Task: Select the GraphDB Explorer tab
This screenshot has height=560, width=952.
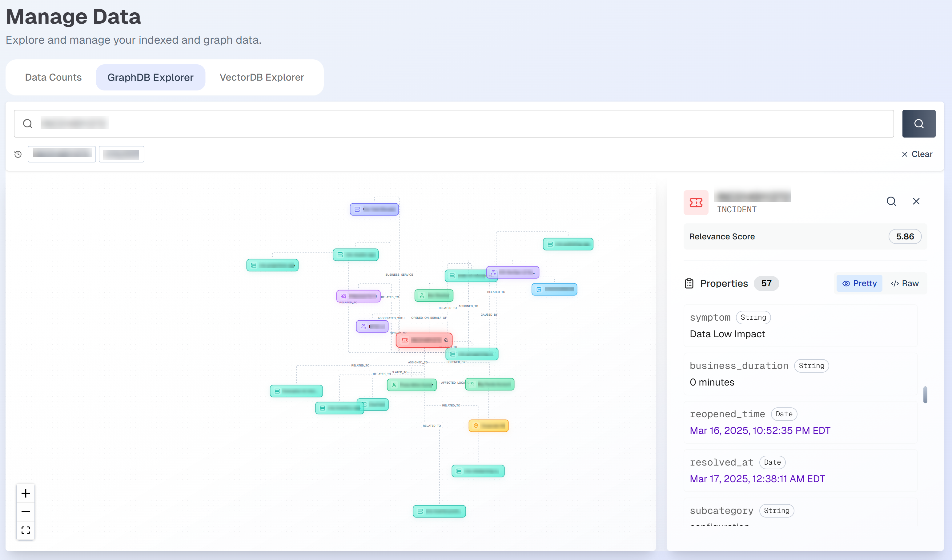Action: (150, 77)
